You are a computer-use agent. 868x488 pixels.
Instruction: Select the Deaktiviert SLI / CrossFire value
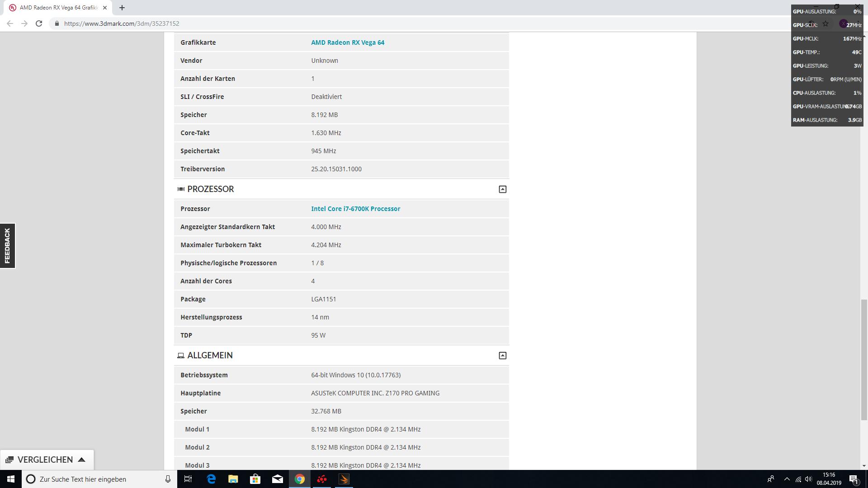tap(326, 97)
